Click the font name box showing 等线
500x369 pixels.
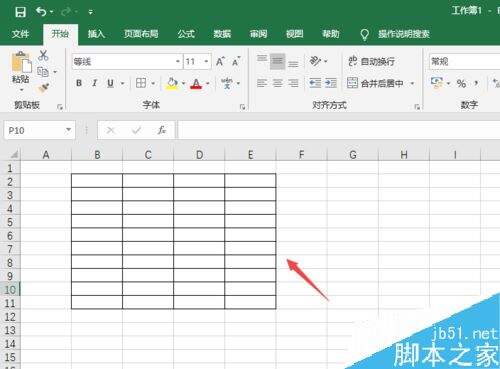point(123,62)
